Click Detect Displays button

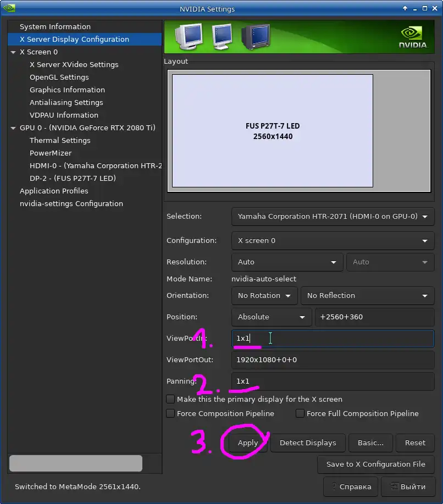[308, 443]
